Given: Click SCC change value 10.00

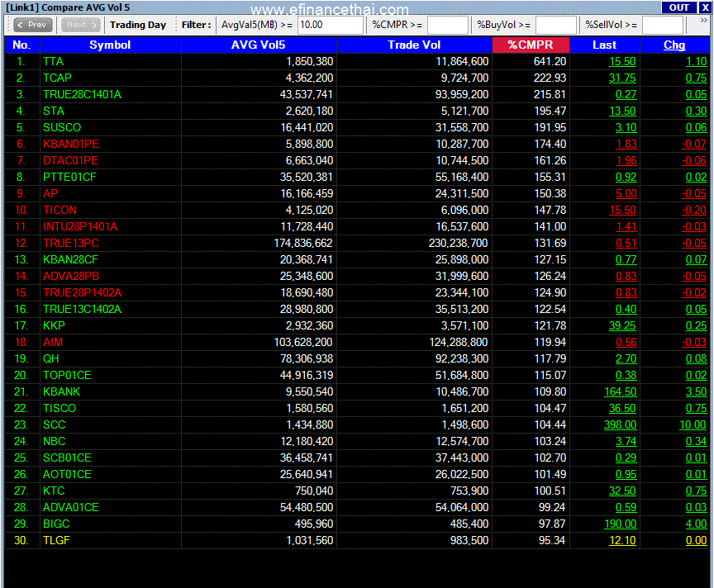Looking at the screenshot, I should (693, 425).
